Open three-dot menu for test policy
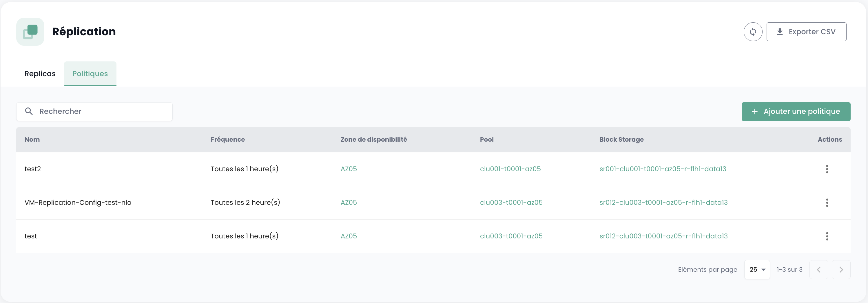Screen dimensions: 868x303 point(827,236)
